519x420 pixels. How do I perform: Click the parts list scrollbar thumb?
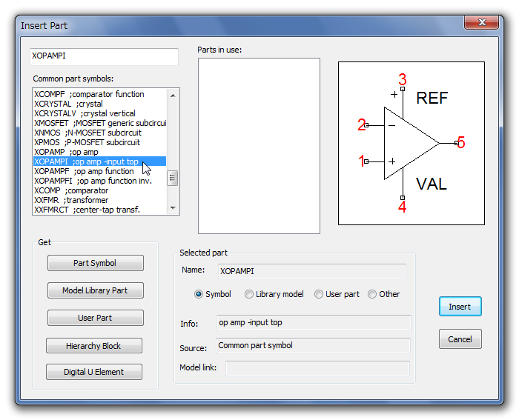(173, 178)
